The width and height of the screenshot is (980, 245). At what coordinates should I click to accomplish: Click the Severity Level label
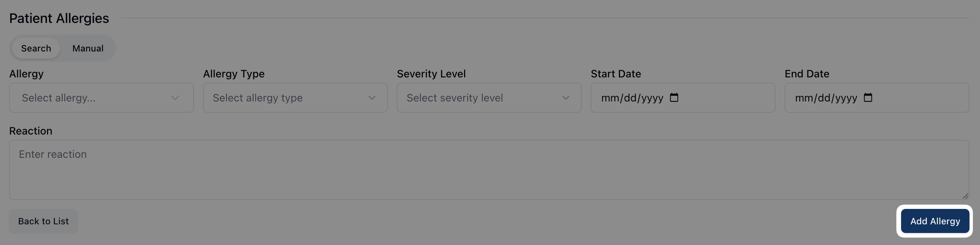pyautogui.click(x=431, y=74)
